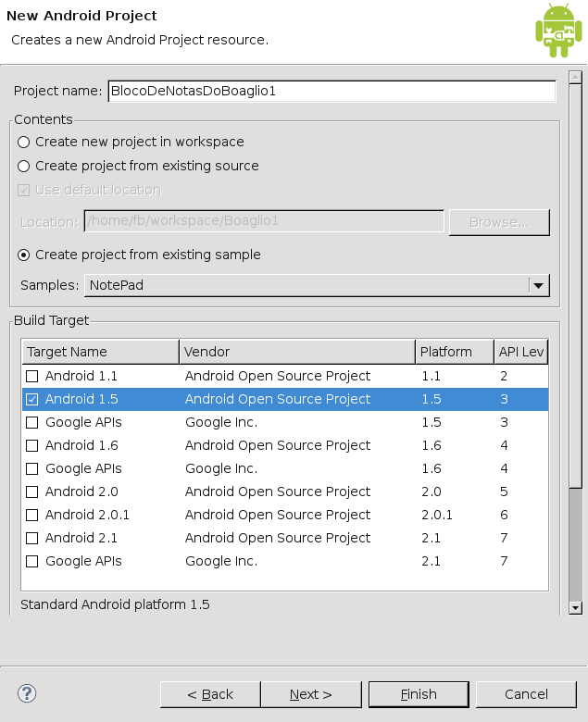Click the Android robot wizard icon
Viewport: 588px width, 722px height.
558,31
